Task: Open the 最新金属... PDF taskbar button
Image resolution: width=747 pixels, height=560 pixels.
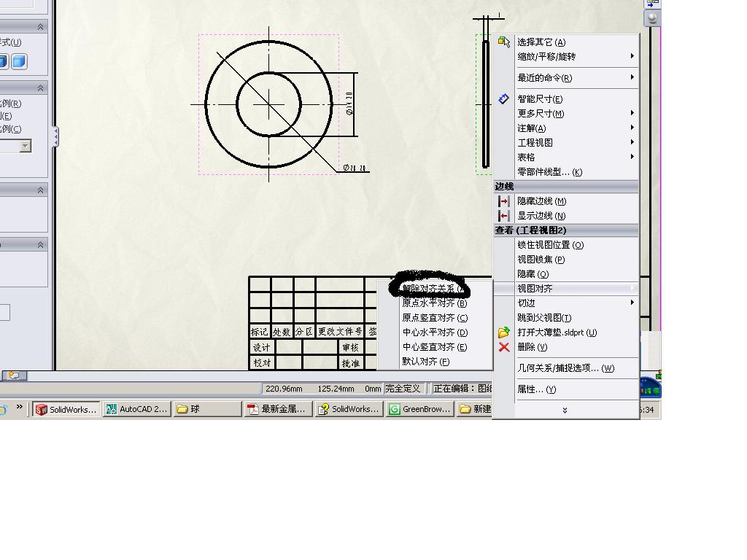Action: pyautogui.click(x=278, y=409)
